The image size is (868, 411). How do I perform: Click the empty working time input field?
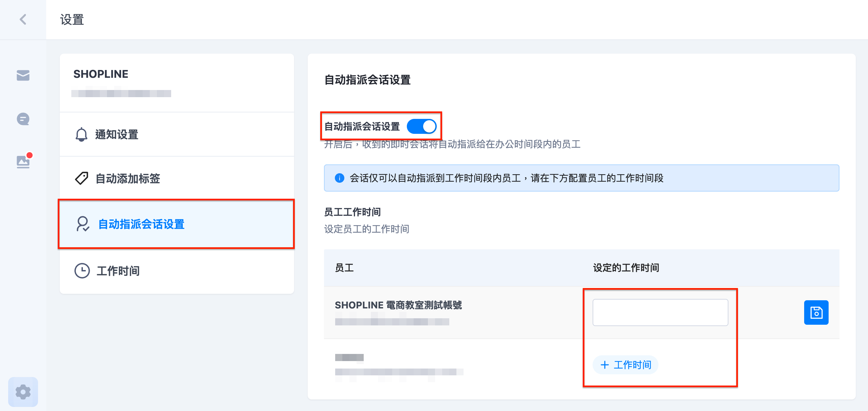pyautogui.click(x=660, y=312)
